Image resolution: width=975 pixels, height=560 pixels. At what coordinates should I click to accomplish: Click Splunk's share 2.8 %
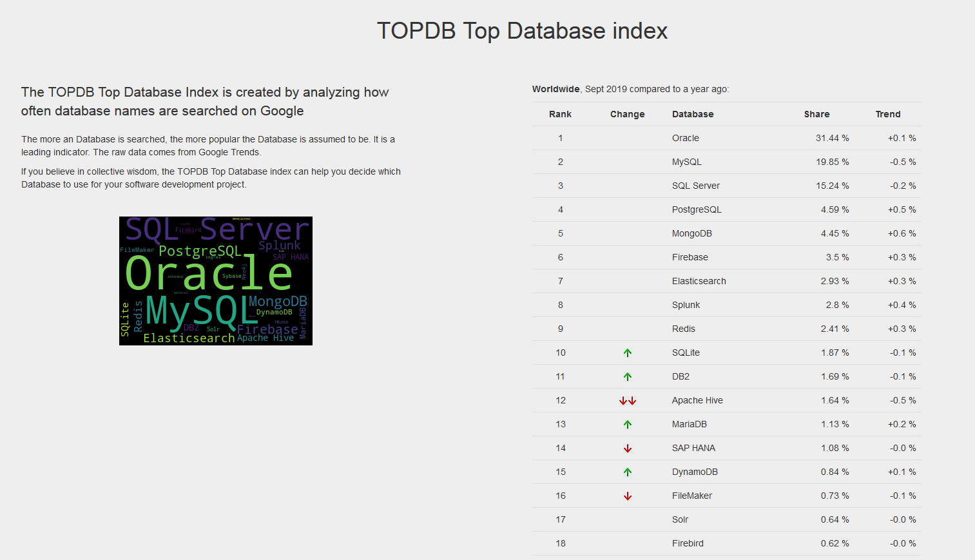coord(838,305)
